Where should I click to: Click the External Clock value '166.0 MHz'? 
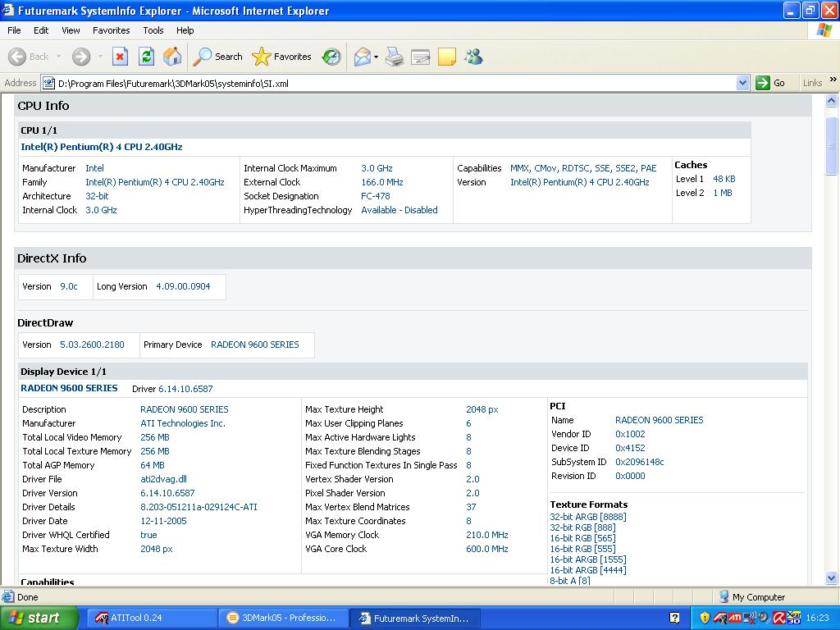(382, 182)
